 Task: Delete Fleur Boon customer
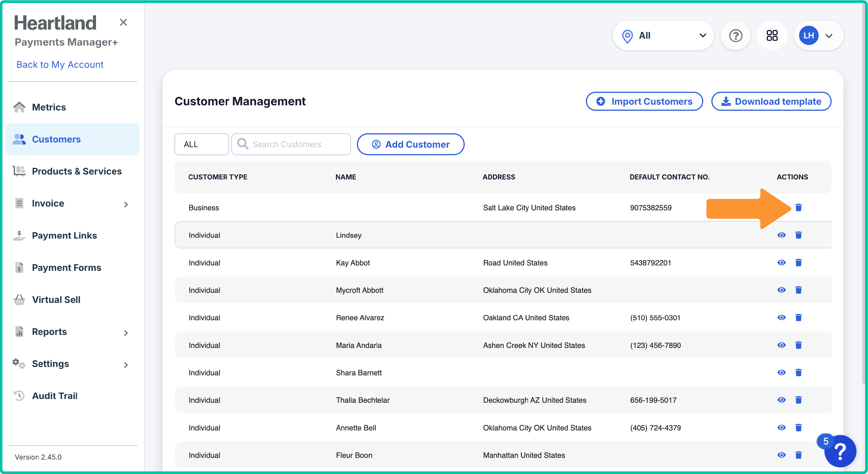[x=798, y=455]
